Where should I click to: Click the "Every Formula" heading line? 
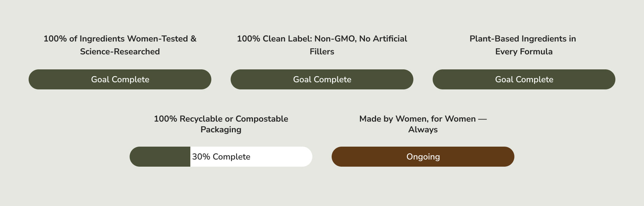(x=524, y=51)
